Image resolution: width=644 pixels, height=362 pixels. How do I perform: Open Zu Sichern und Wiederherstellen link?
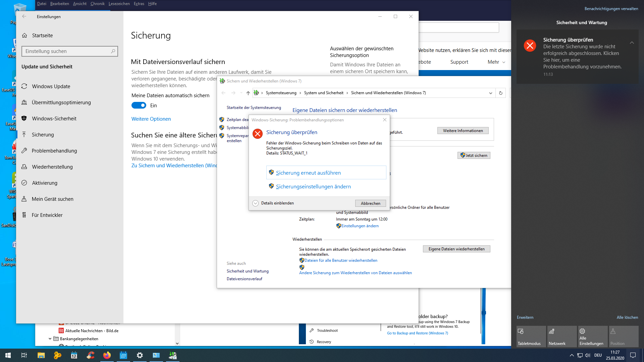174,166
